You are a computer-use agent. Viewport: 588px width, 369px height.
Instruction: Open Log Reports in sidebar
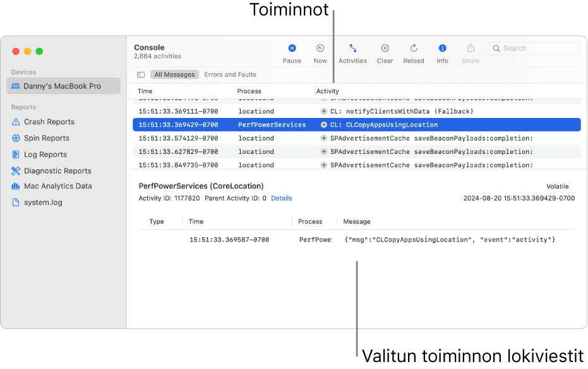click(45, 155)
